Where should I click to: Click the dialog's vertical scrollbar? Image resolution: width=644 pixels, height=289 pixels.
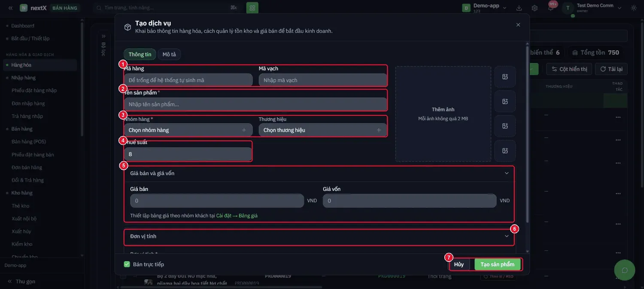point(527,134)
